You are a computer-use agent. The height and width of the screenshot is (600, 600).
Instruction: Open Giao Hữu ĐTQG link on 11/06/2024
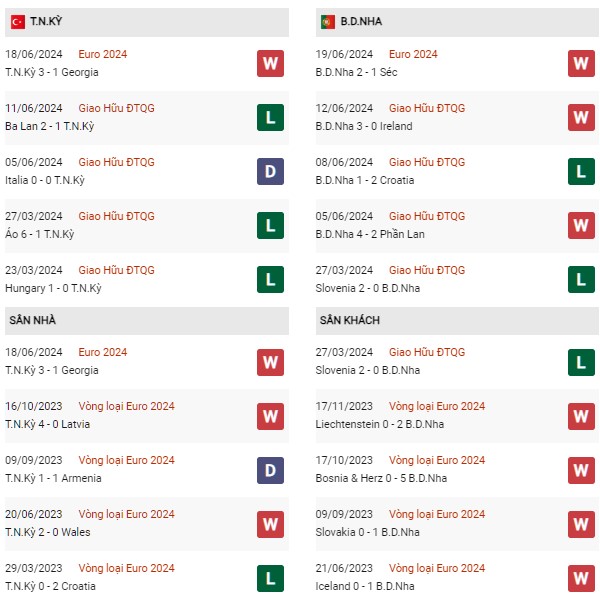click(116, 108)
